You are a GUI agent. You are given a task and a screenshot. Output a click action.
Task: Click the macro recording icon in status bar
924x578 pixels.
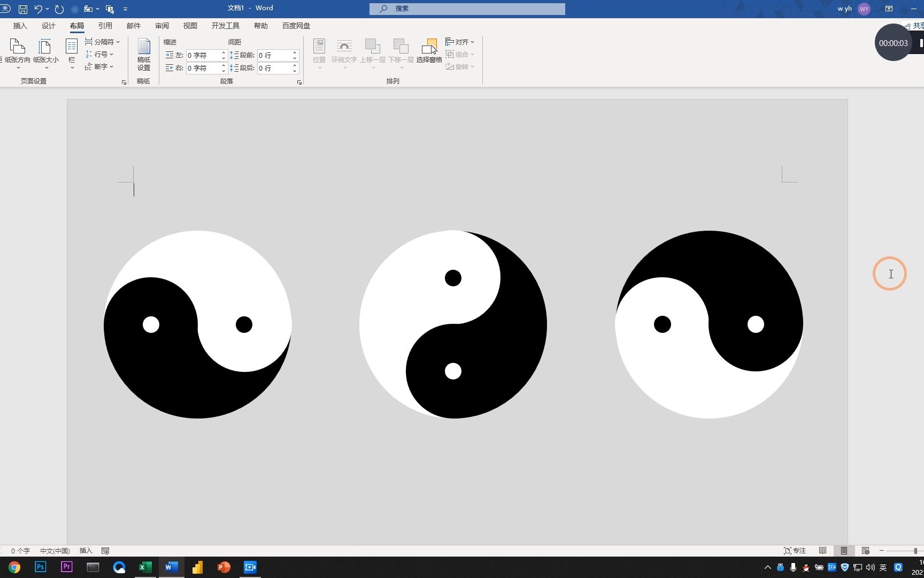105,551
